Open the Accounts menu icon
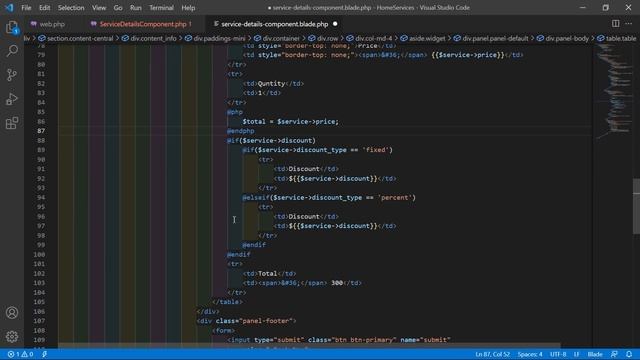This screenshot has width=640, height=360. (x=12, y=313)
